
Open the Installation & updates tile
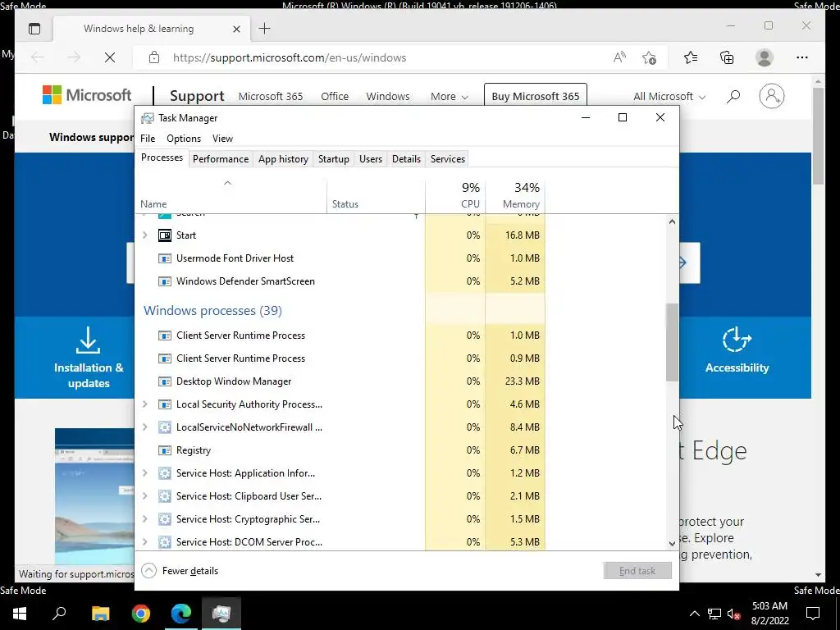[x=89, y=358]
